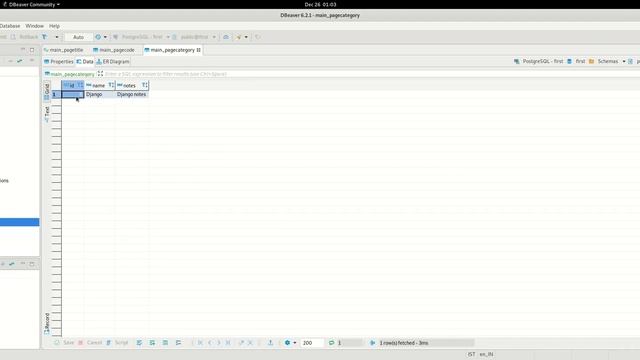Viewport: 640px width, 360px height.
Task: Switch to Grid view mode
Action: point(47,91)
